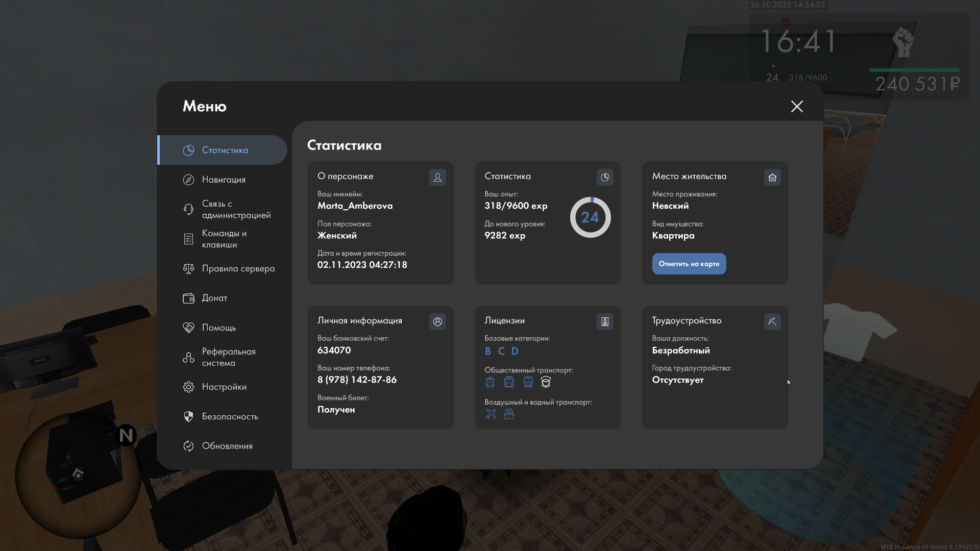Click the airplane license icon
Screen dimensions: 980x551
tap(491, 414)
